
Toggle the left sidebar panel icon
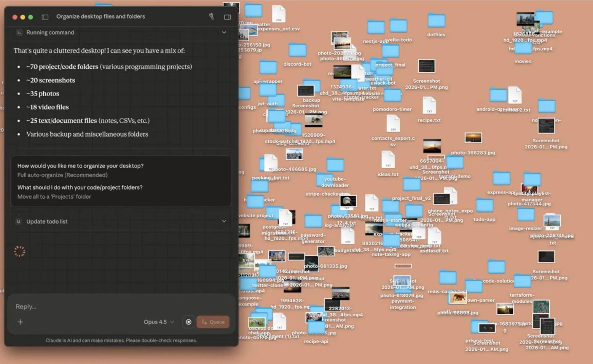point(45,17)
